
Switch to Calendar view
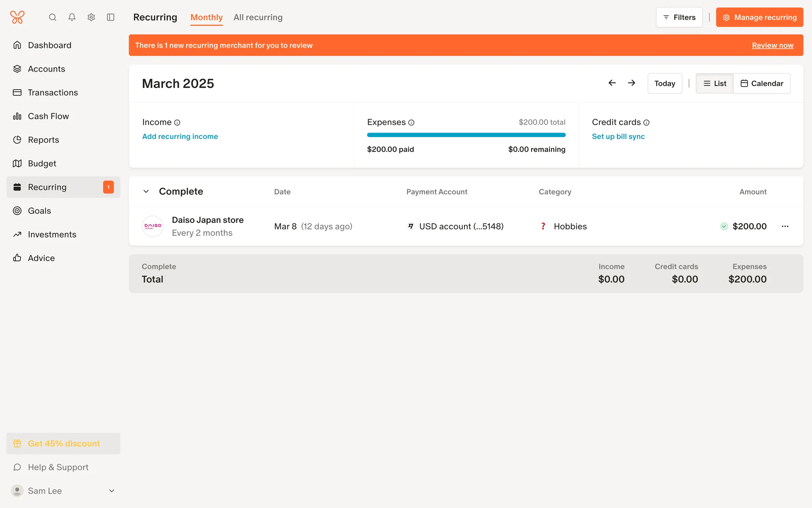pyautogui.click(x=762, y=83)
